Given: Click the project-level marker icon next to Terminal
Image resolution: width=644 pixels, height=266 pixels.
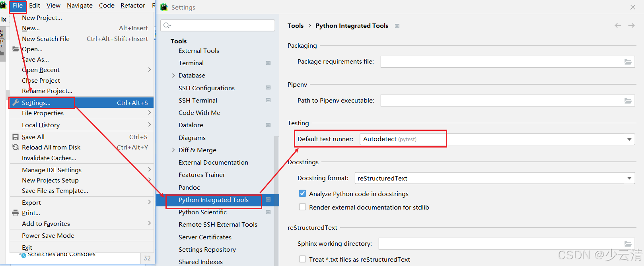Looking at the screenshot, I should [x=268, y=63].
